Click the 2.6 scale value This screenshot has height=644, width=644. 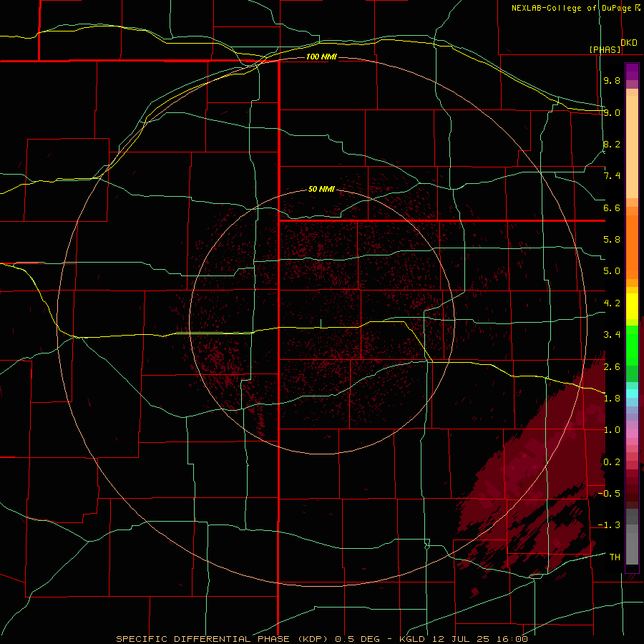coord(612,367)
